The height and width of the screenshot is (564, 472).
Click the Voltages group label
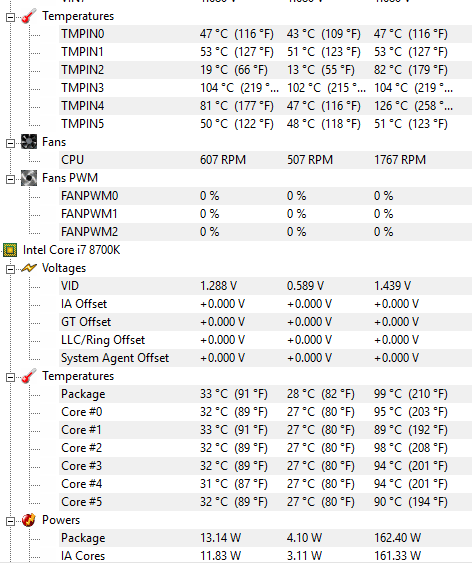coord(64,268)
